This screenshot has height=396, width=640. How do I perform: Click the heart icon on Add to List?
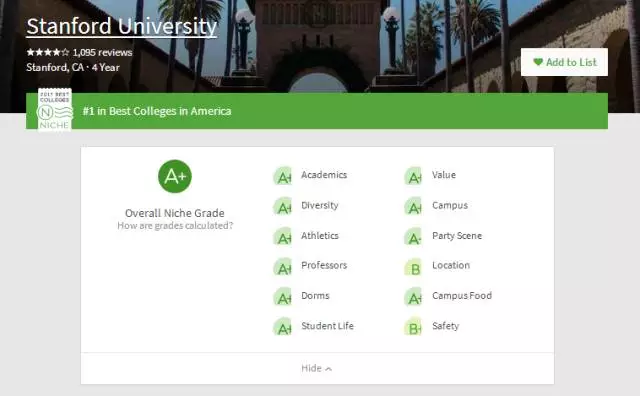coord(538,62)
